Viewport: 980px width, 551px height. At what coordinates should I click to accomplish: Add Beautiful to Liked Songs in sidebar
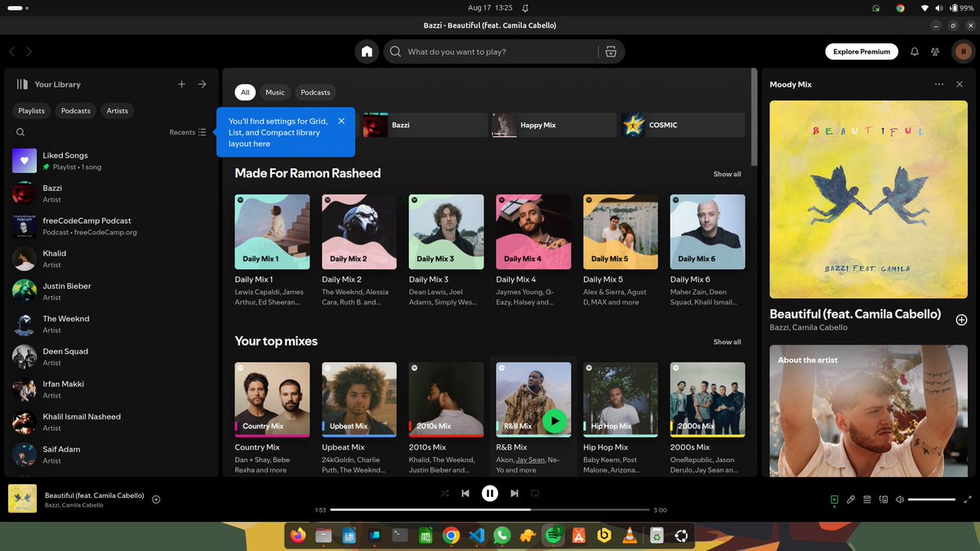[x=961, y=320]
